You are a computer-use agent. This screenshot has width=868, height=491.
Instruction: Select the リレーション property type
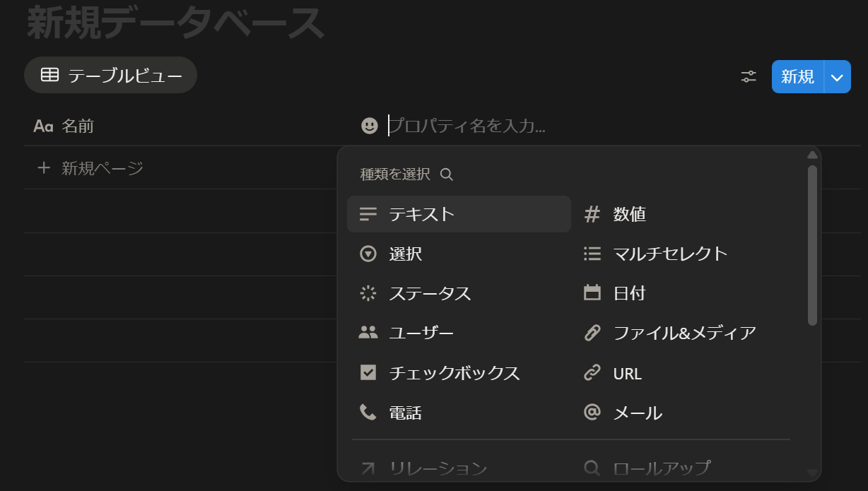pyautogui.click(x=459, y=468)
